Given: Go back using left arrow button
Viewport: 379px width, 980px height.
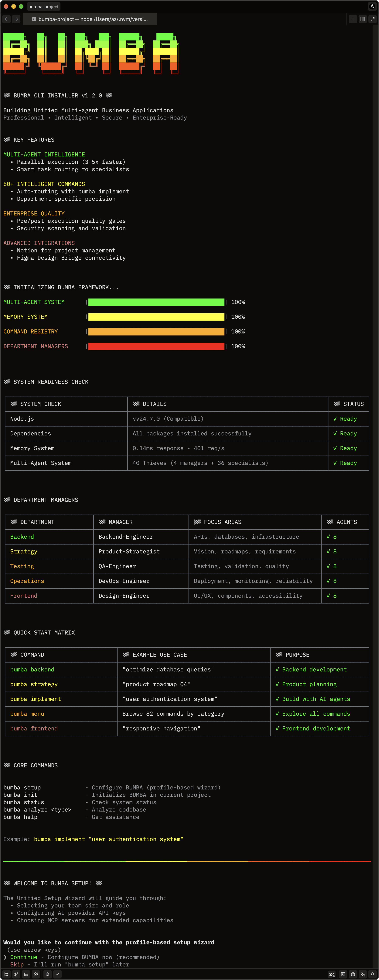Looking at the screenshot, I should tap(6, 19).
